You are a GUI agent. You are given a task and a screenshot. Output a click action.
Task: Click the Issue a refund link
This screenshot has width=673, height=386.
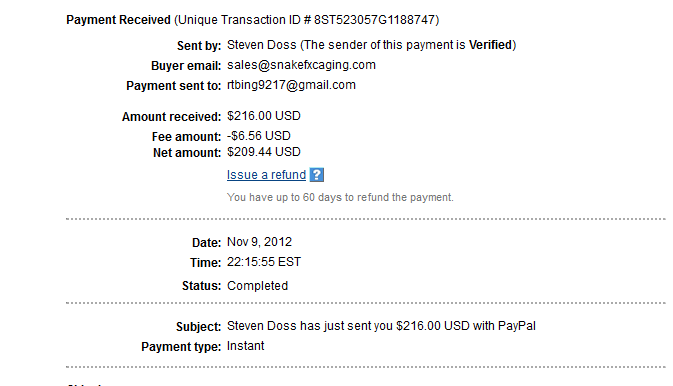point(266,175)
